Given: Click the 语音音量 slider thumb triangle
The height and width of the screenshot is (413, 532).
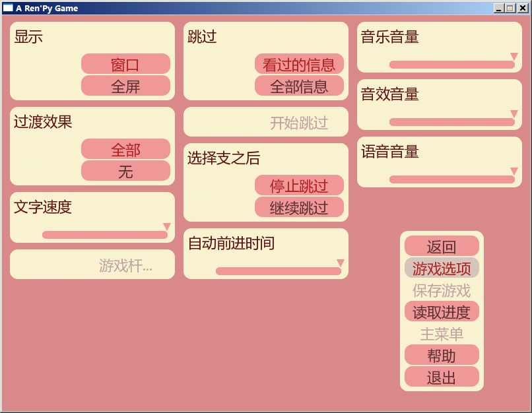Looking at the screenshot, I should (x=514, y=171).
